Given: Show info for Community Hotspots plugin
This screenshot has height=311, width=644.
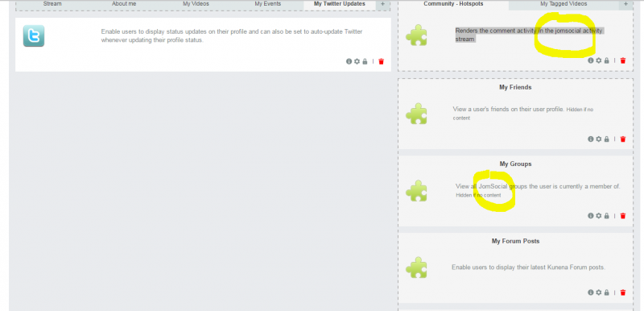Looking at the screenshot, I should (591, 60).
